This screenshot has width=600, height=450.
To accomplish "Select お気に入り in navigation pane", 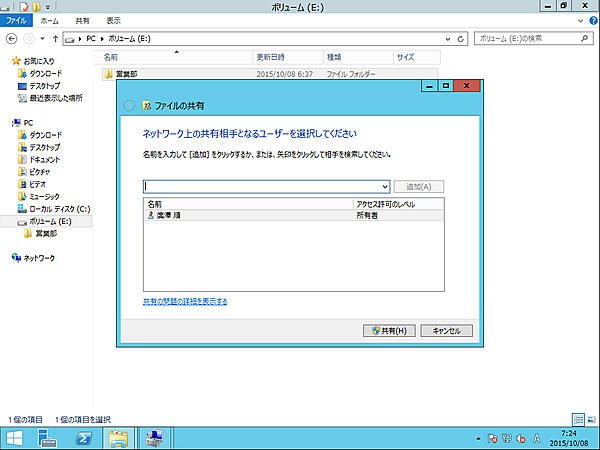I will pos(34,61).
